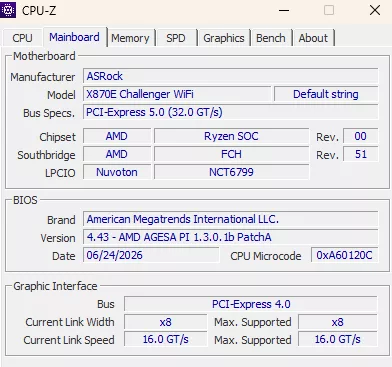Select the Southbridge AMD vendor field
The height and width of the screenshot is (367, 392).
coord(117,154)
